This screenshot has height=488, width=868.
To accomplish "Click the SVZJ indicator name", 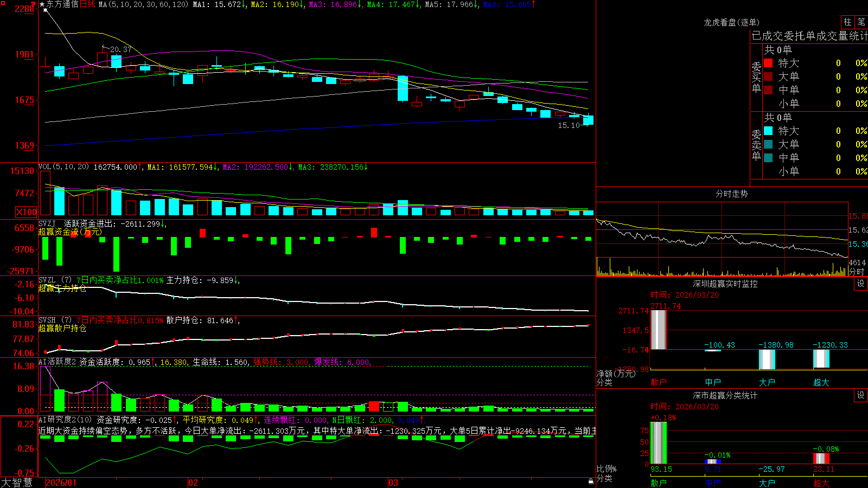I will point(47,223).
